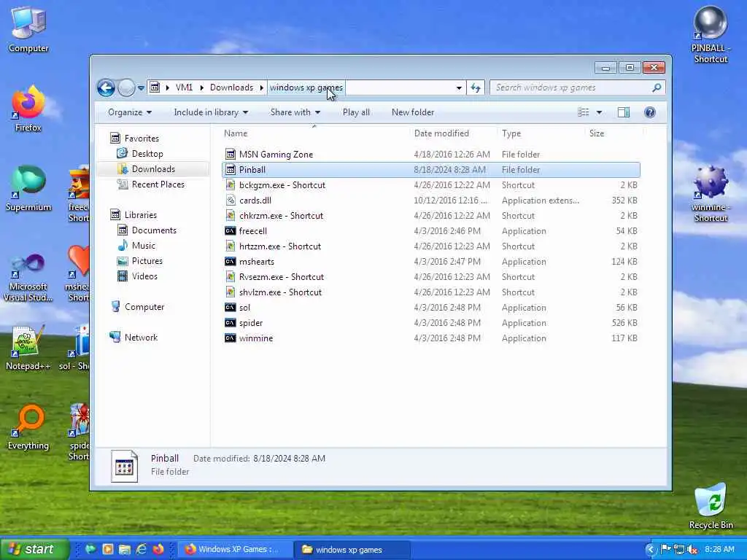Viewport: 747px width, 560px height.
Task: Switch to Windows XP Games taskbar button
Action: coord(237,550)
